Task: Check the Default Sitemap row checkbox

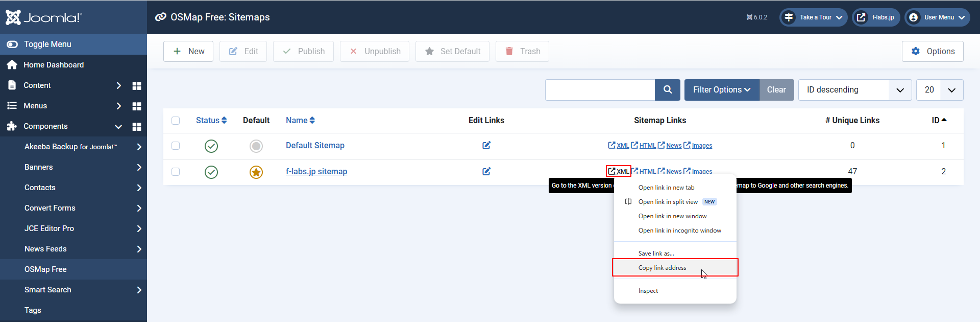Action: pos(176,146)
